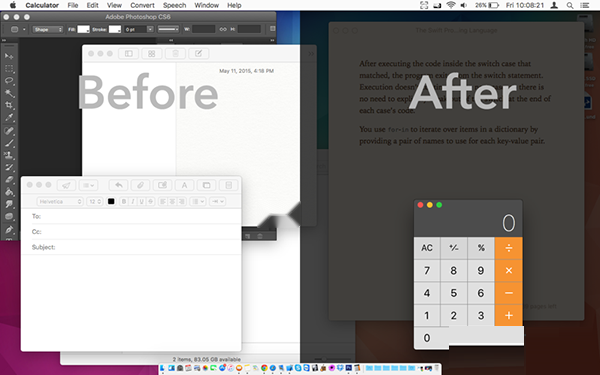Open the Edit menu
This screenshot has width=600, height=375.
[x=92, y=5]
